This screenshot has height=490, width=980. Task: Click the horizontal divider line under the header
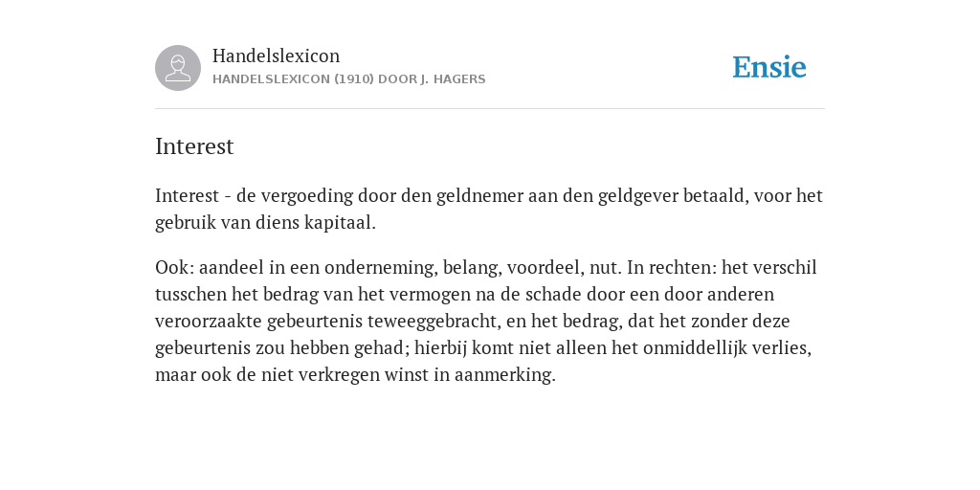point(490,109)
